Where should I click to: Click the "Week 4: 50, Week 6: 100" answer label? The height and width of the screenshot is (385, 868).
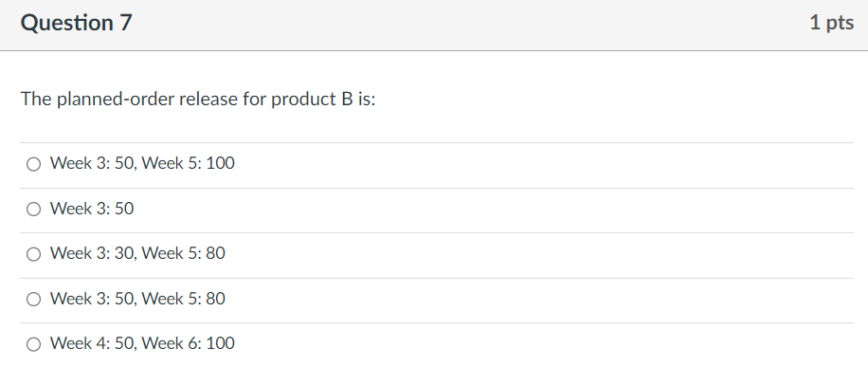(142, 343)
